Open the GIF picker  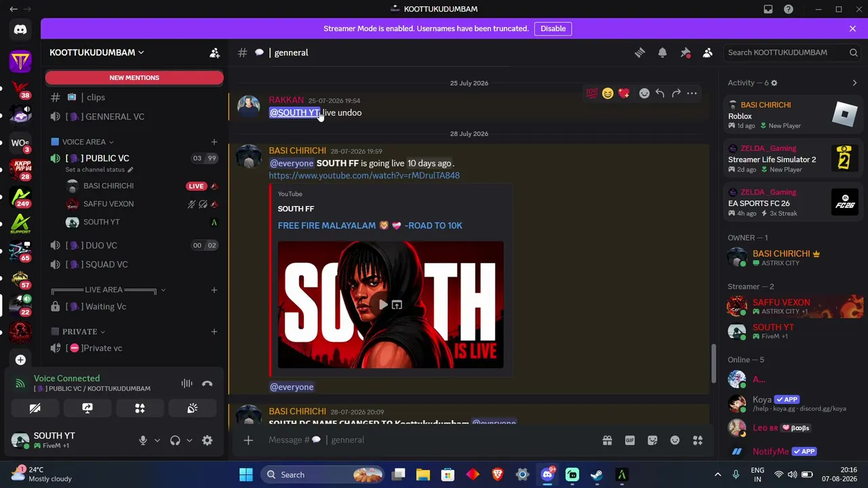630,441
